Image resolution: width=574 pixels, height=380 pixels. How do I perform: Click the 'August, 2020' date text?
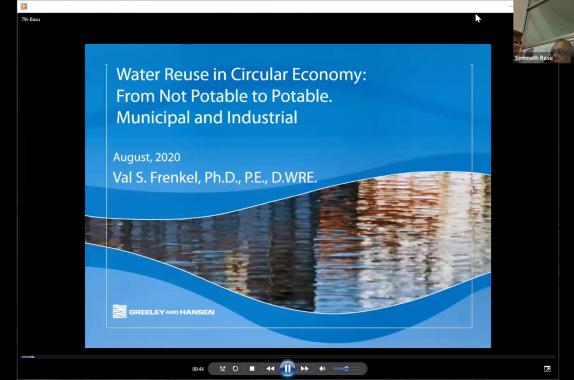pyautogui.click(x=146, y=157)
